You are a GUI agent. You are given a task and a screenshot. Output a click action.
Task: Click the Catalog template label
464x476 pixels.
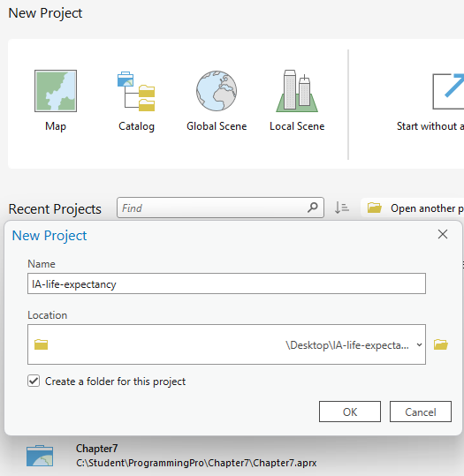136,126
